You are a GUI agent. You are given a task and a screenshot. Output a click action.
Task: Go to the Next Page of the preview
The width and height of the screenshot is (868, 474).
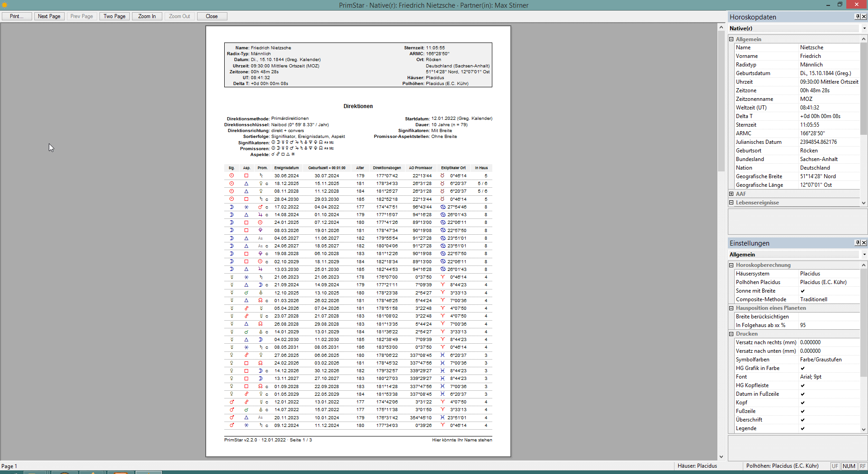pos(49,16)
